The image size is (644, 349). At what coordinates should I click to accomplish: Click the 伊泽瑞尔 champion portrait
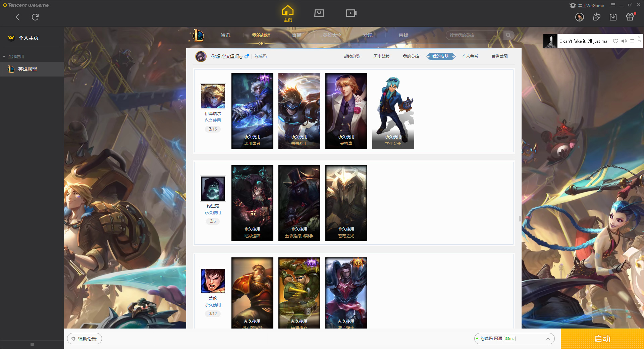pos(213,96)
